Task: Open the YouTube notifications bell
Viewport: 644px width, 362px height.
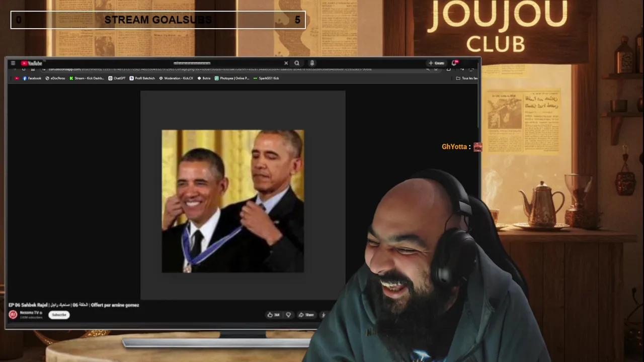Action: pos(454,63)
